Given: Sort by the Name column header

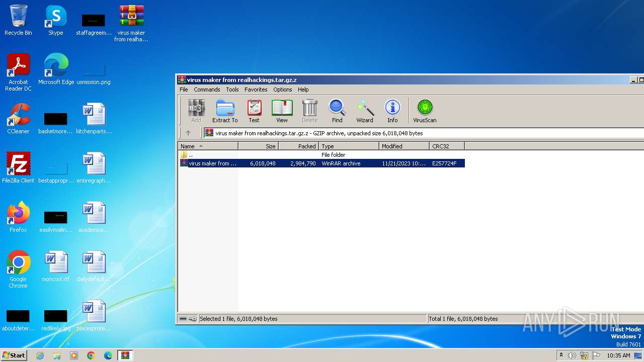Looking at the screenshot, I should tap(208, 146).
